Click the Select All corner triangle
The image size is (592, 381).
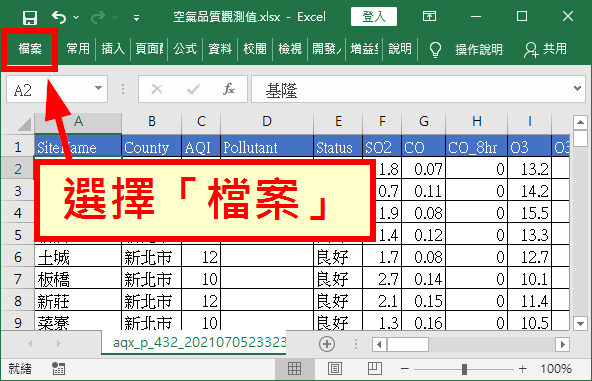[x=25, y=123]
